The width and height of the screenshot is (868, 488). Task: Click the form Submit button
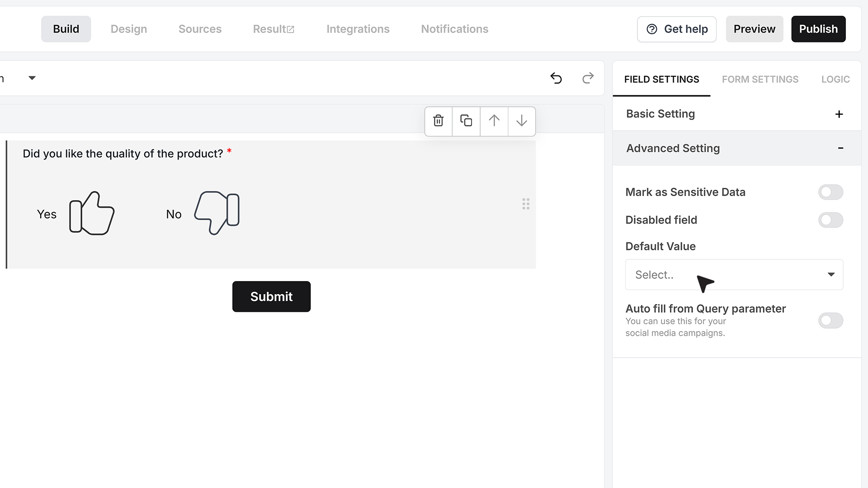[x=271, y=296]
